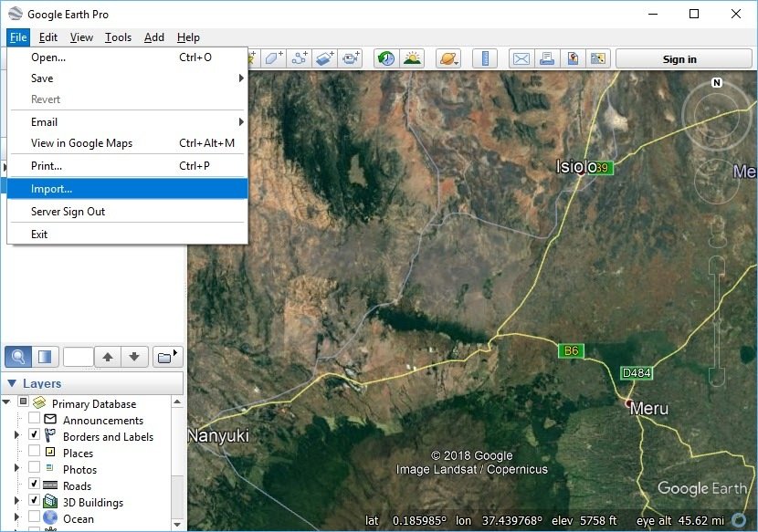Expand the Photos layer node
The height and width of the screenshot is (532, 758).
point(16,468)
